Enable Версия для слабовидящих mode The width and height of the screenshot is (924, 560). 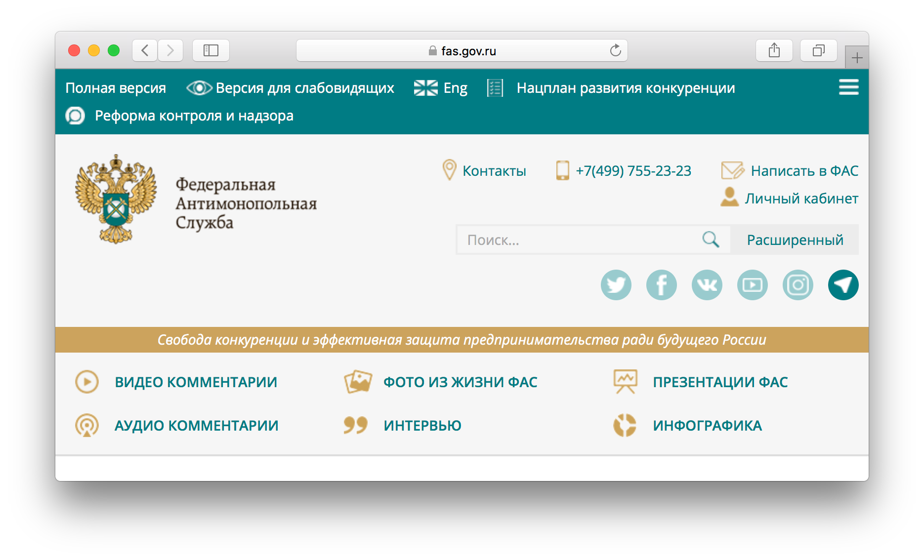(x=291, y=88)
